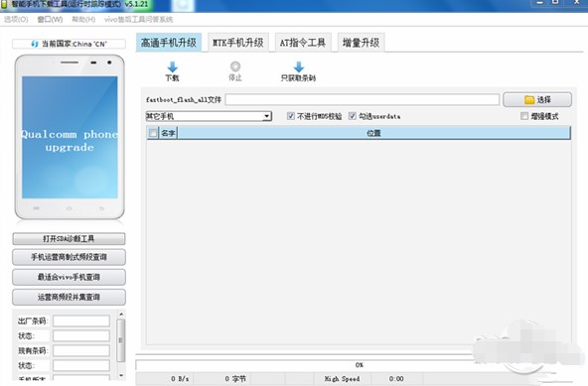Click the fastboot_flash_all文件 path field
Viewport: 588px width, 386px height.
[362, 99]
